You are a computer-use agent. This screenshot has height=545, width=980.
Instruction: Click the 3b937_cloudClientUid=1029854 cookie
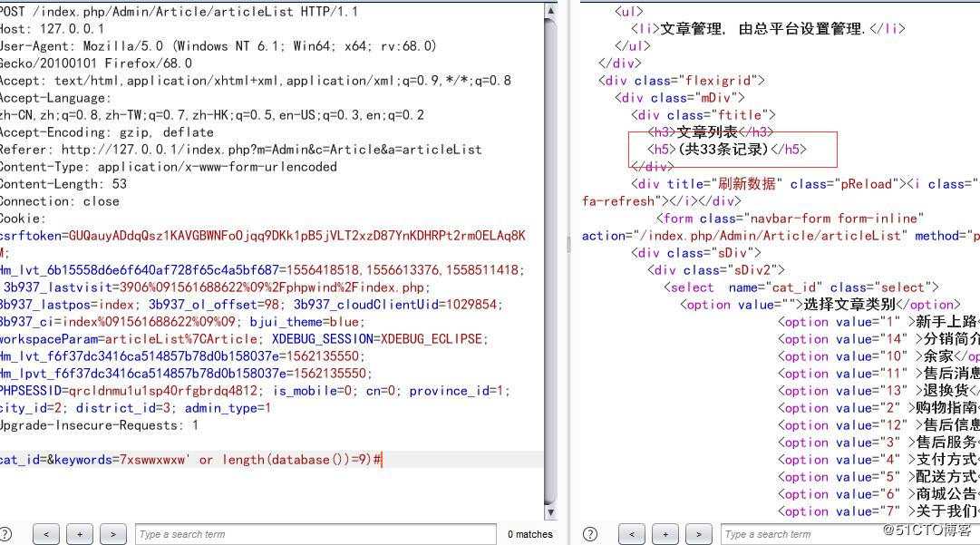[x=397, y=305]
